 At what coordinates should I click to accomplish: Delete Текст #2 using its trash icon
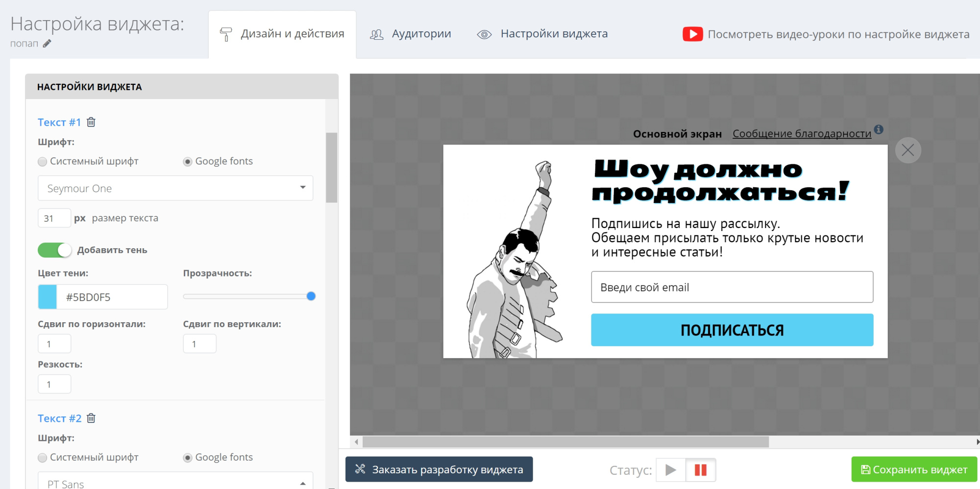click(x=91, y=418)
